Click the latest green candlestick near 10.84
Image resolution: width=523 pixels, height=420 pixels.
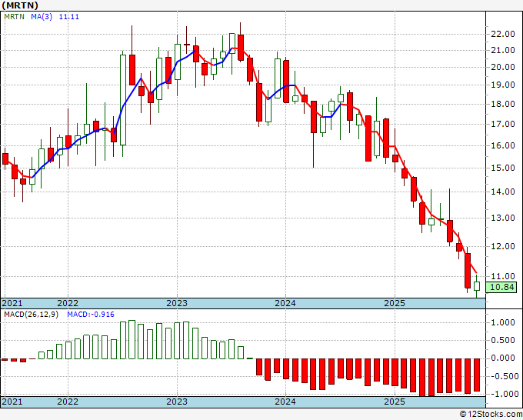tap(477, 286)
